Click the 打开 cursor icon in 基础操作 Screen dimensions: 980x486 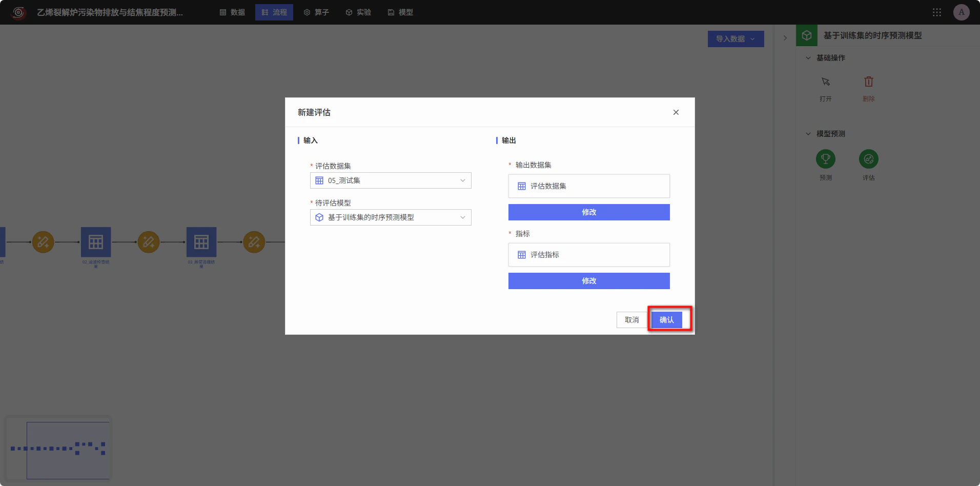click(x=826, y=82)
